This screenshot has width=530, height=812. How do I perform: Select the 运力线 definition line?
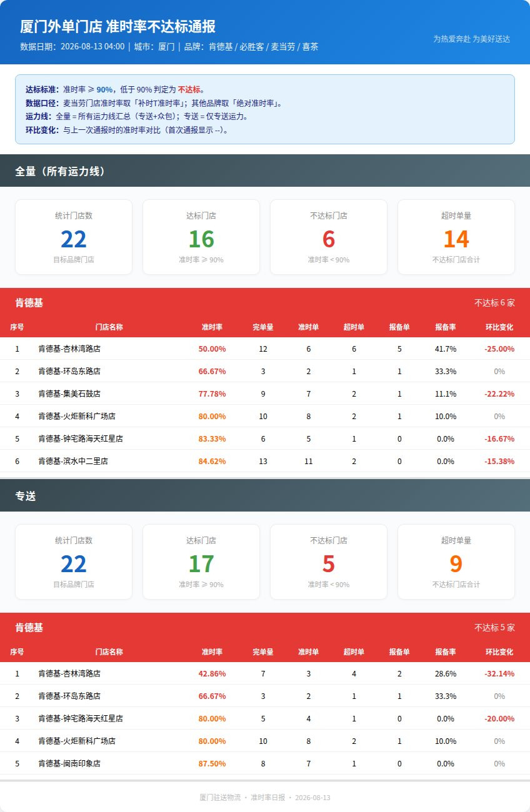point(137,117)
